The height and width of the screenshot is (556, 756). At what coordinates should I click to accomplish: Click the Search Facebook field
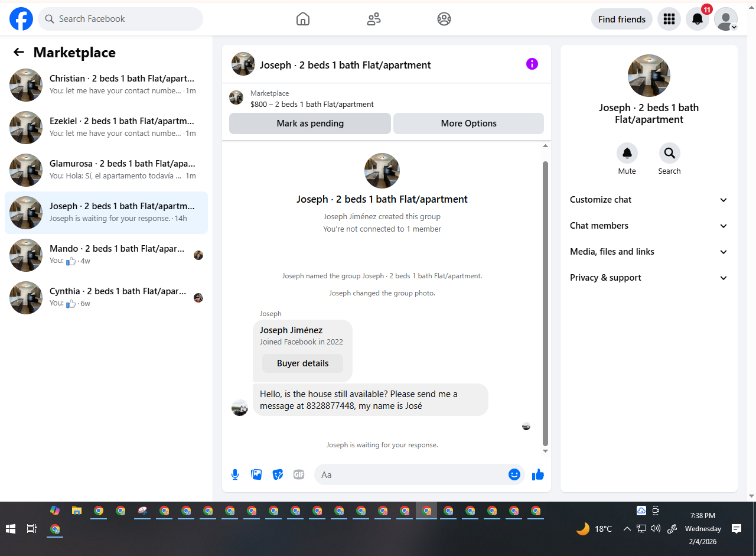click(x=120, y=19)
